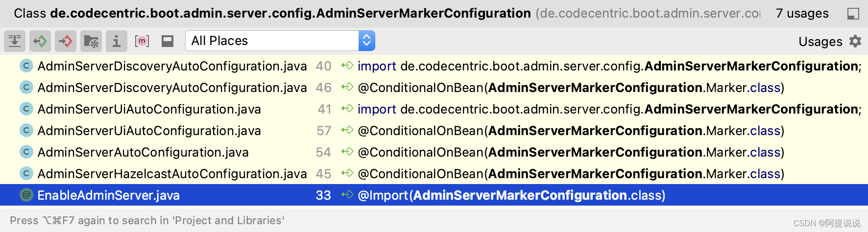The height and width of the screenshot is (232, 868).
Task: Click the preview panel toolbar icon
Action: tap(168, 41)
